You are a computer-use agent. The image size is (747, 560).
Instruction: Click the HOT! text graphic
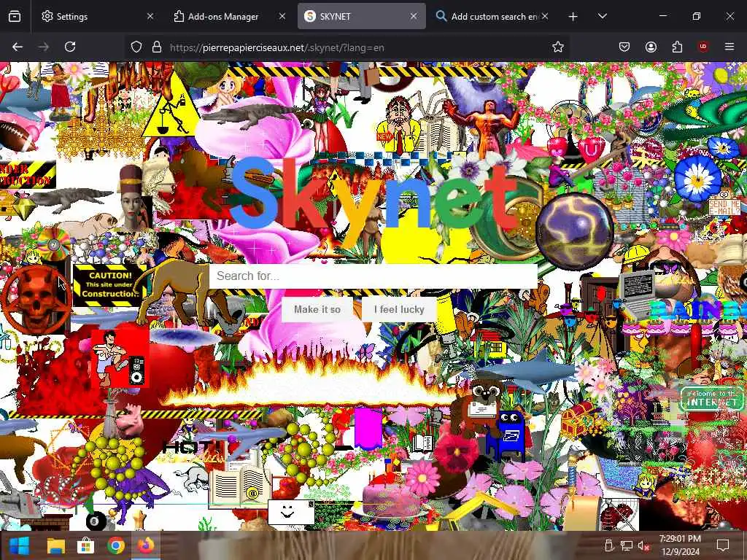[194, 448]
